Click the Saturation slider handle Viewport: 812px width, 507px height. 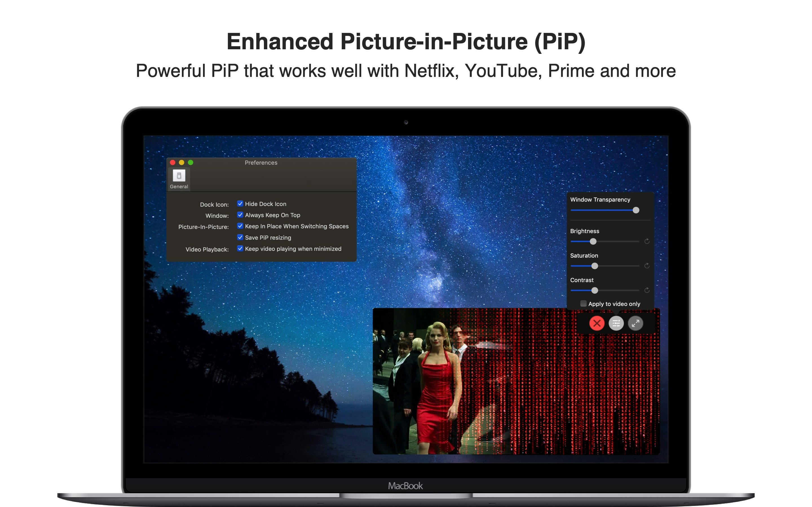[595, 266]
